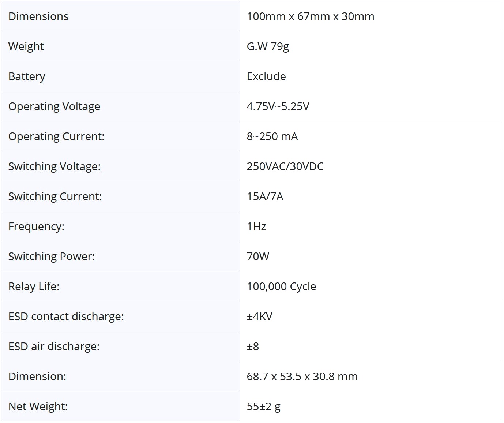504x423 pixels.
Task: Click the "Exclude" battery value
Action: [x=266, y=76]
